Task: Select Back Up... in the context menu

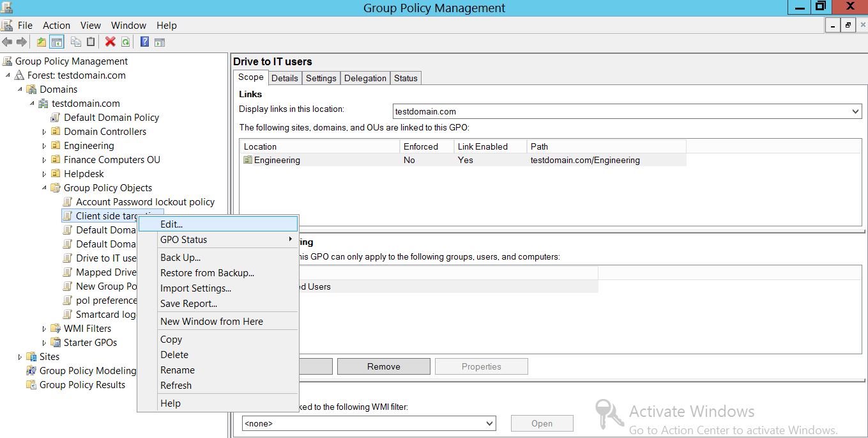Action: pyautogui.click(x=180, y=258)
